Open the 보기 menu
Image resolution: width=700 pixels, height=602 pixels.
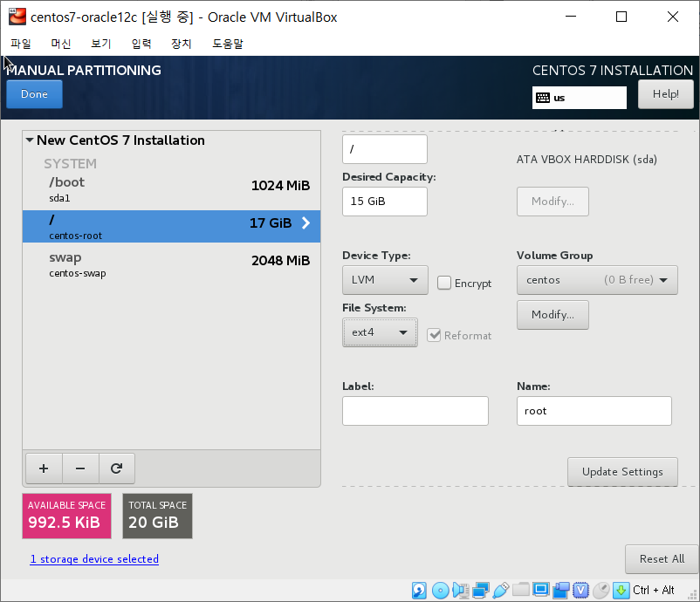[x=101, y=44]
